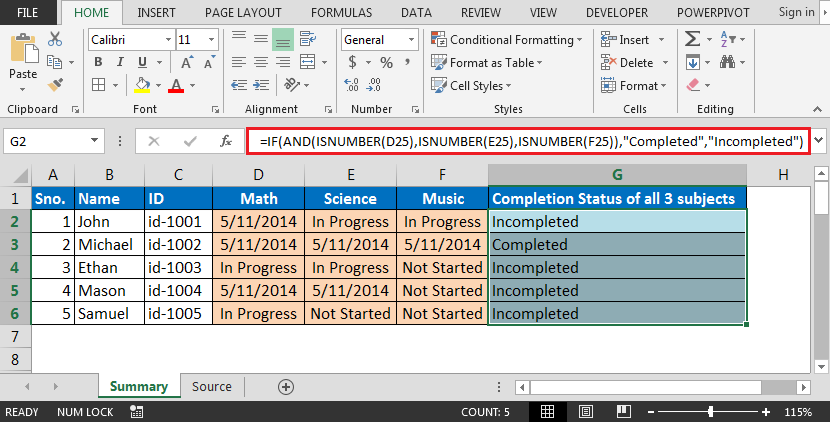Screen dimensions: 830x422
Task: Toggle Underline formatting
Action: click(142, 62)
